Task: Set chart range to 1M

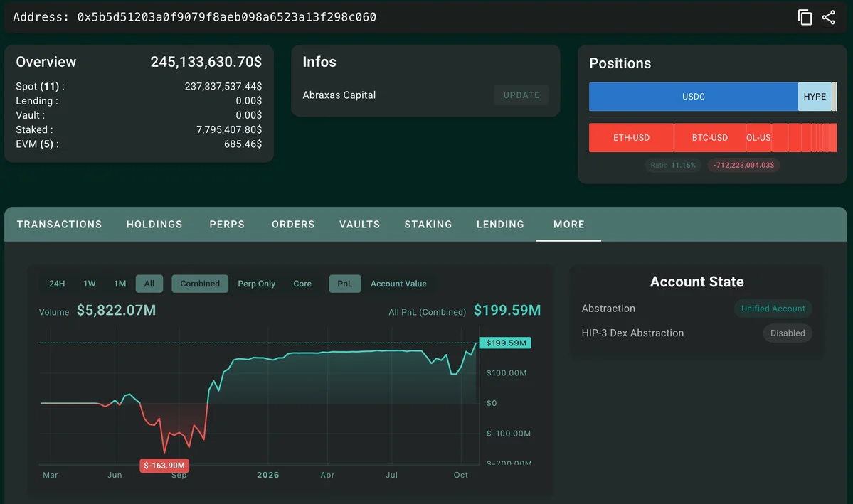Action: 120,284
